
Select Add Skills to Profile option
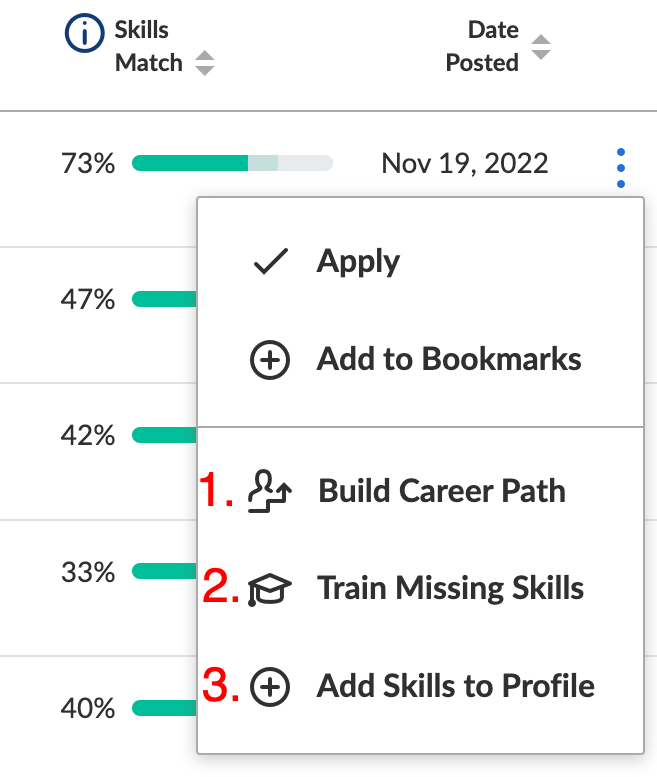coord(420,687)
